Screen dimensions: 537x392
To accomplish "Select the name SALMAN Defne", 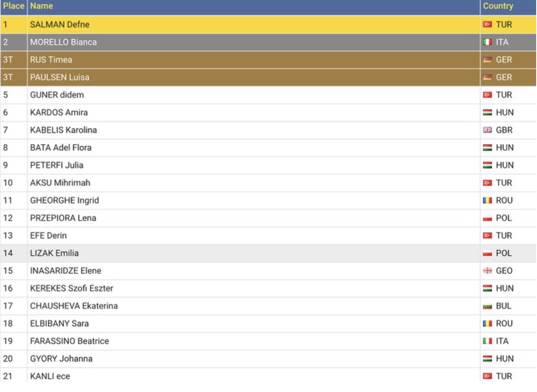I will click(x=60, y=25).
